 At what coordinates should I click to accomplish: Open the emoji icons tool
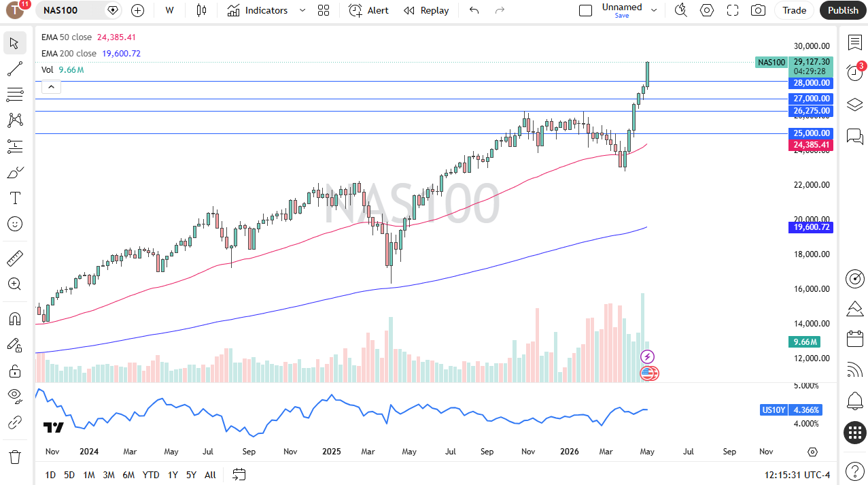click(x=15, y=224)
